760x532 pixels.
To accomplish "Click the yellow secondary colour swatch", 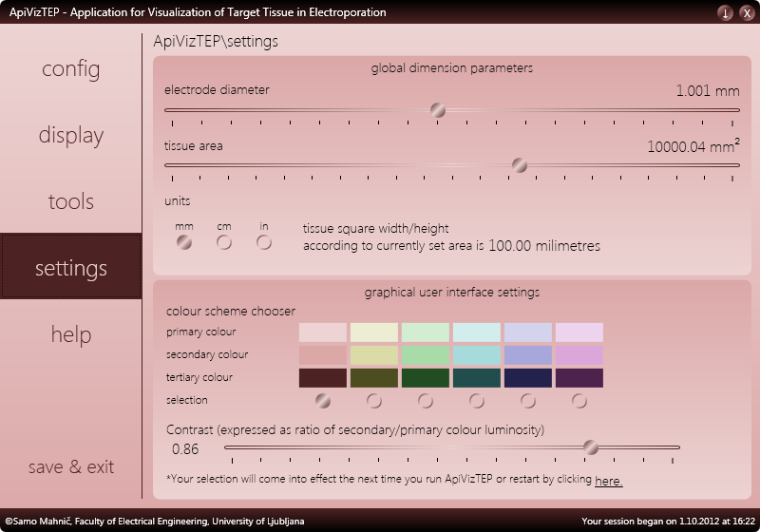I will [374, 355].
